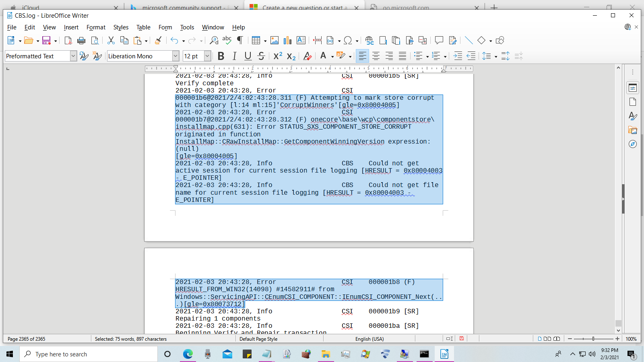
Task: Expand font size dropdown
Action: tap(207, 56)
